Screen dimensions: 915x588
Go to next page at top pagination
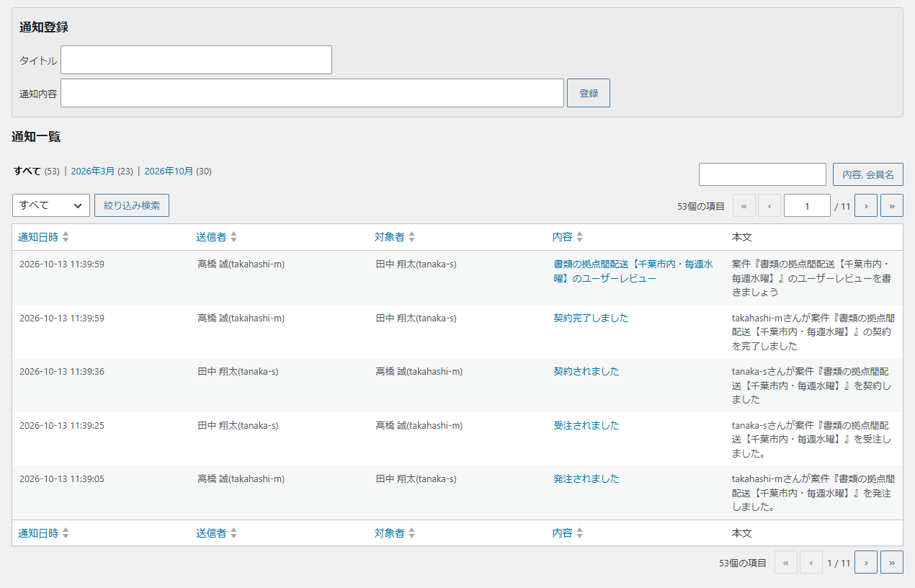pos(866,205)
